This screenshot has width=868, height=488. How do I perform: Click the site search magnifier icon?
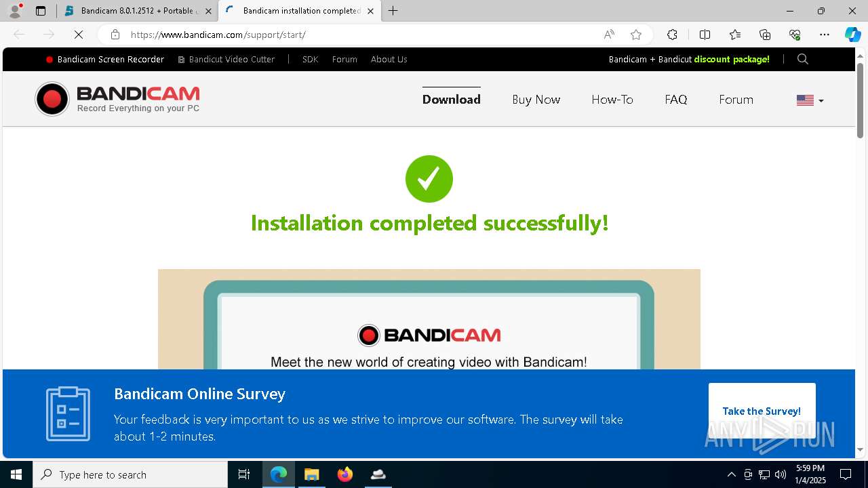tap(803, 59)
